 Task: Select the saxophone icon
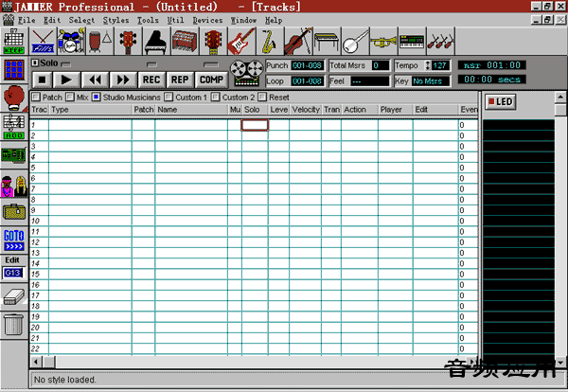(x=270, y=41)
